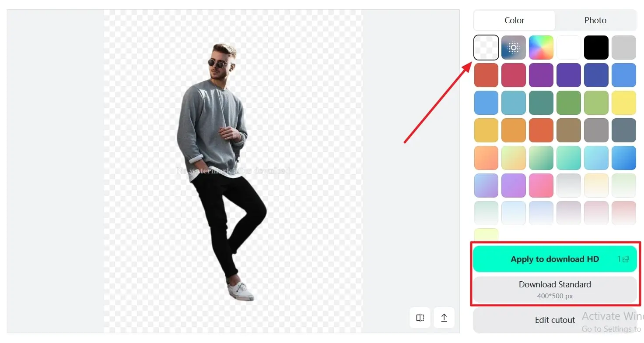The height and width of the screenshot is (343, 644).
Task: Click the cutout man preview image
Action: tap(222, 172)
